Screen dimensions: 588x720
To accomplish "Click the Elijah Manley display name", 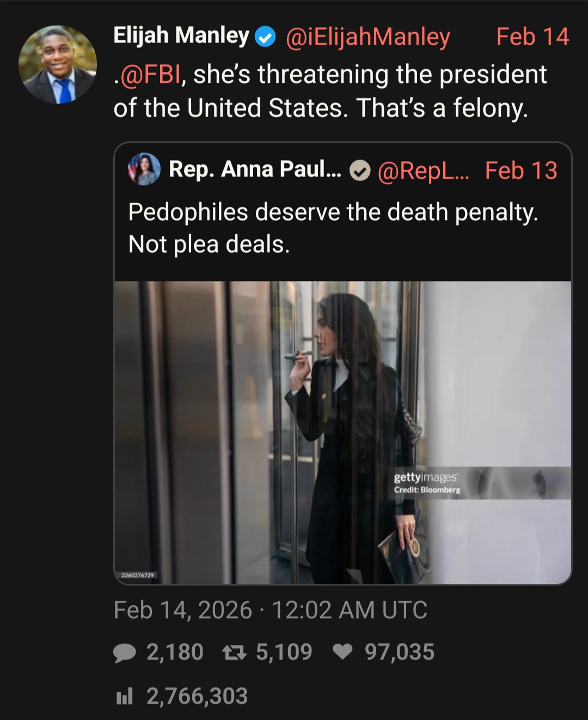I will 181,36.
